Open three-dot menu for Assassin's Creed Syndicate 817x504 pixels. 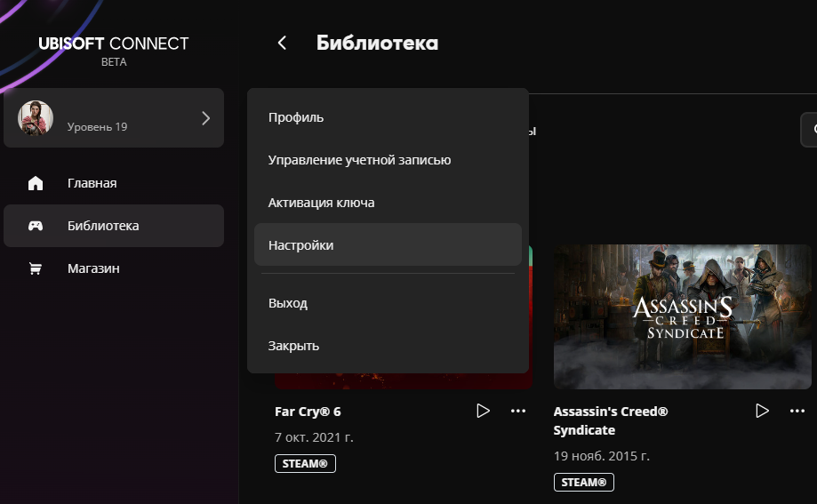797,411
